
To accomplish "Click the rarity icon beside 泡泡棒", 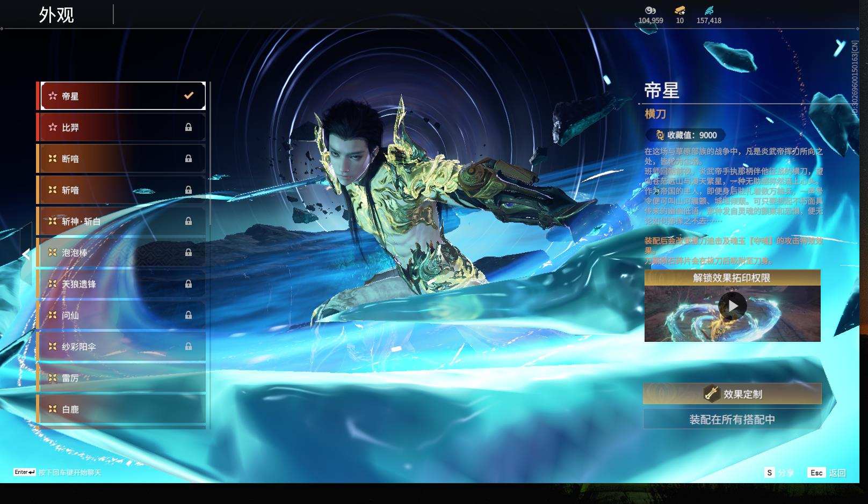I will pyautogui.click(x=53, y=252).
